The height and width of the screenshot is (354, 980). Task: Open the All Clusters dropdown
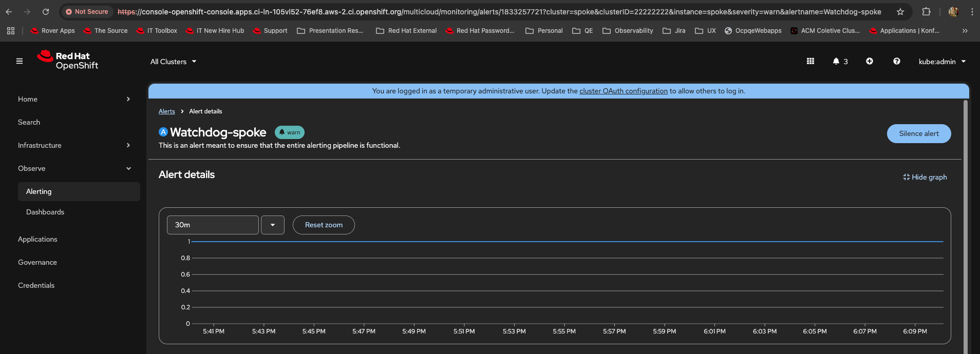[173, 62]
